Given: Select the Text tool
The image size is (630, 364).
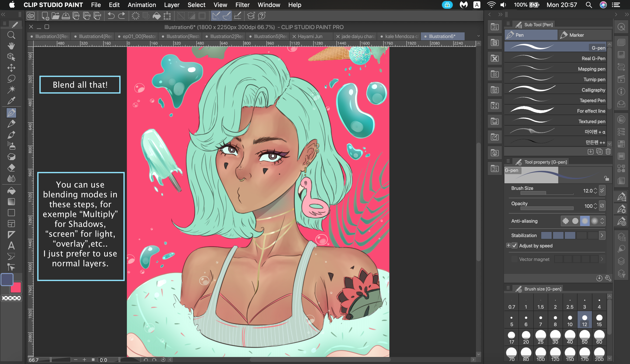Looking at the screenshot, I should point(11,245).
